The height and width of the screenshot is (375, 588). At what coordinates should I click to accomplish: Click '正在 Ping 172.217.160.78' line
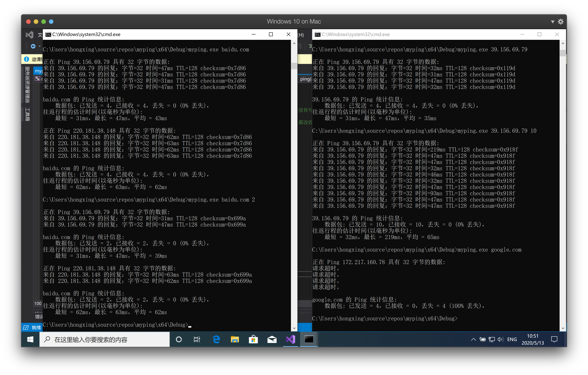(379, 262)
